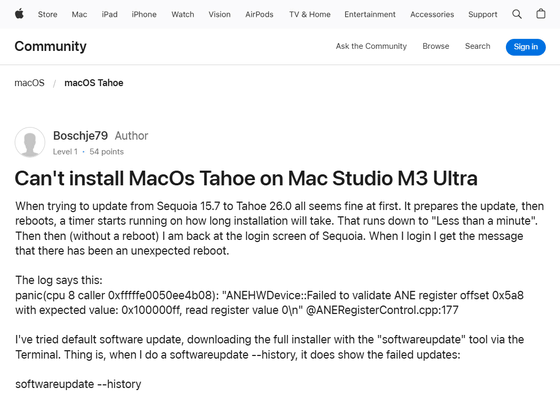This screenshot has width=560, height=409.
Task: Click Boschje79's avatar image
Action: (x=30, y=143)
